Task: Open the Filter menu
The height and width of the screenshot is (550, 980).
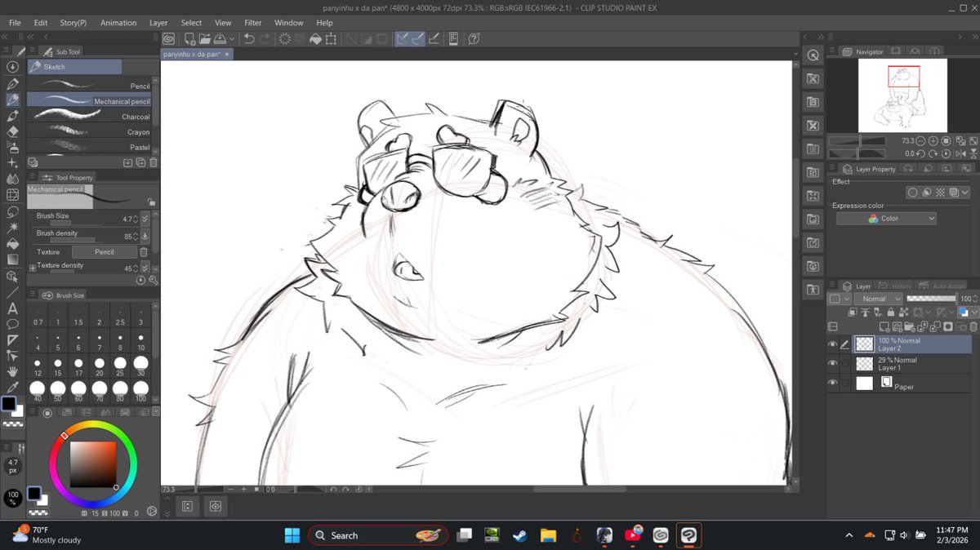Action: [x=252, y=23]
